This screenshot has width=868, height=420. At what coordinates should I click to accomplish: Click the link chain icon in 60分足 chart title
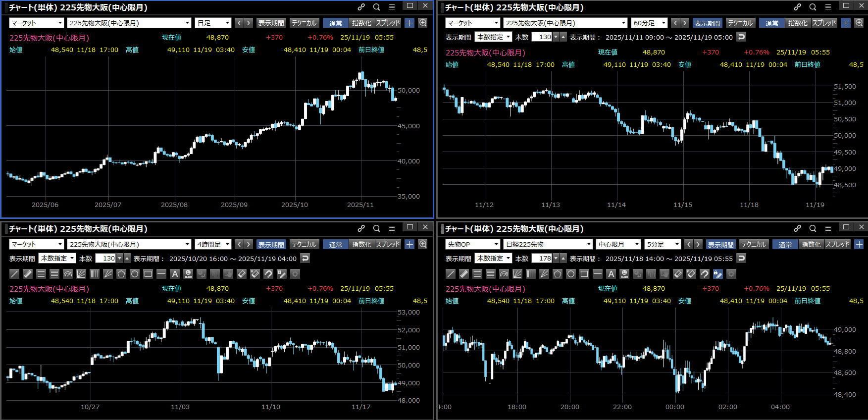point(797,7)
